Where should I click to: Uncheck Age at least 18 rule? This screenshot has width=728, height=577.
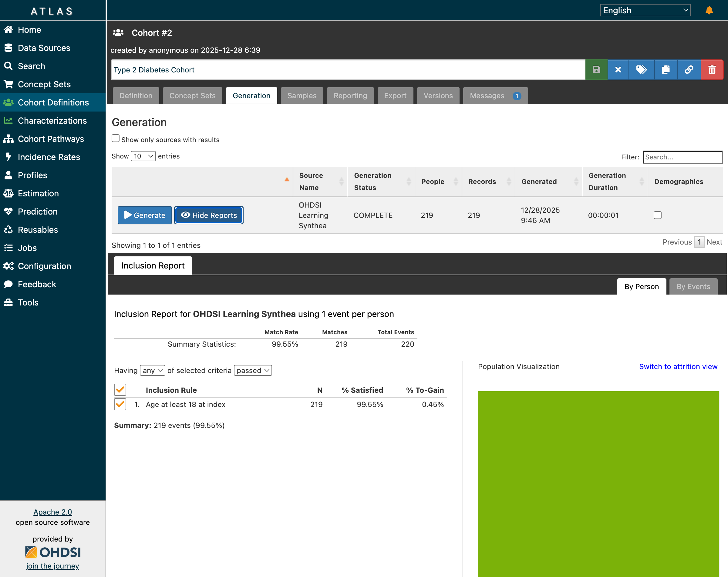pyautogui.click(x=120, y=404)
